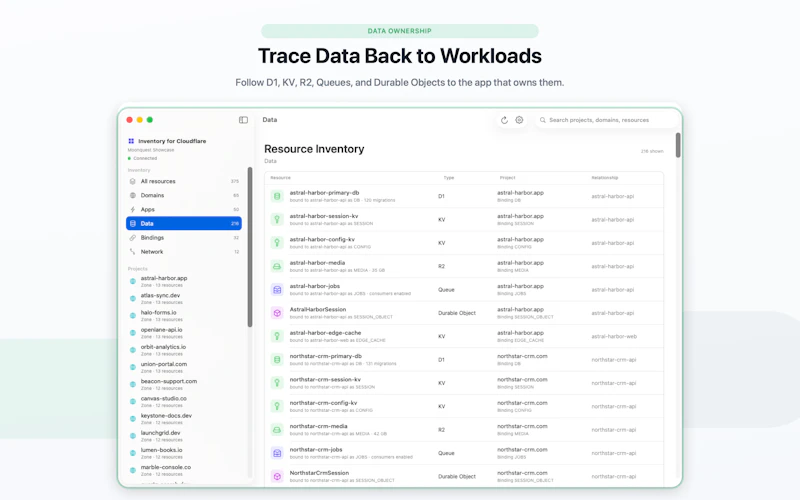Viewport: 800px width, 500px height.
Task: Click the green Connected status text
Action: click(x=145, y=158)
